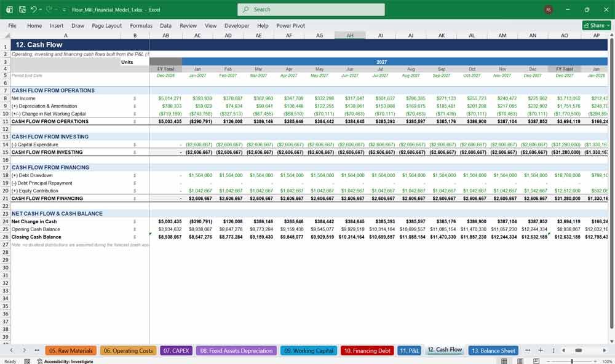The width and height of the screenshot is (615, 364).
Task: Switch to '07. CAPEX' sheet tab
Action: pyautogui.click(x=176, y=350)
